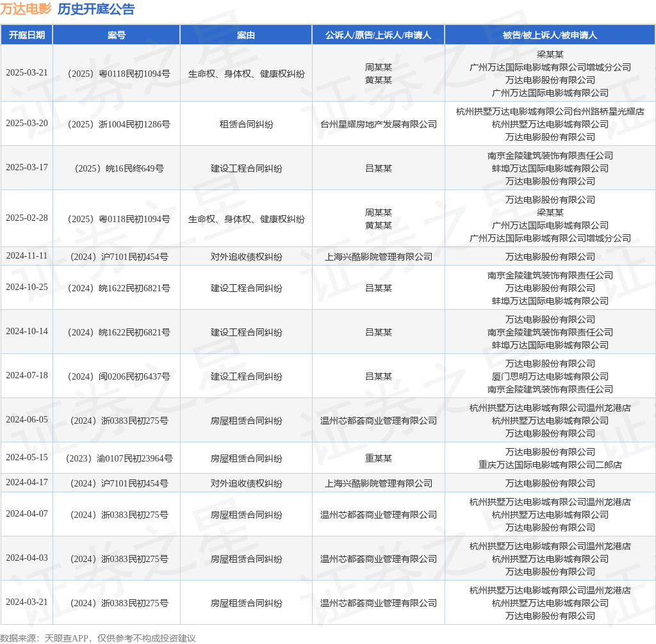Click plaintiff 重某某

pyautogui.click(x=378, y=459)
